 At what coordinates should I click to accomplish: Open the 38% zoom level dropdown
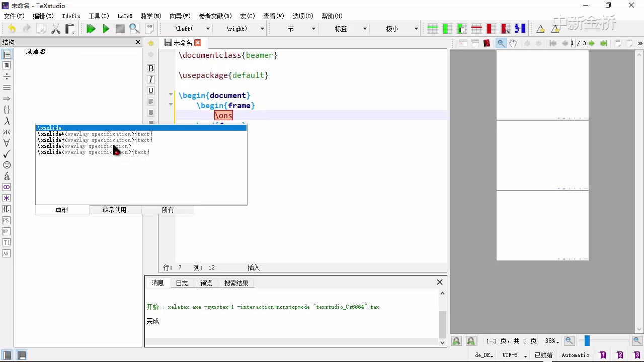(x=552, y=341)
